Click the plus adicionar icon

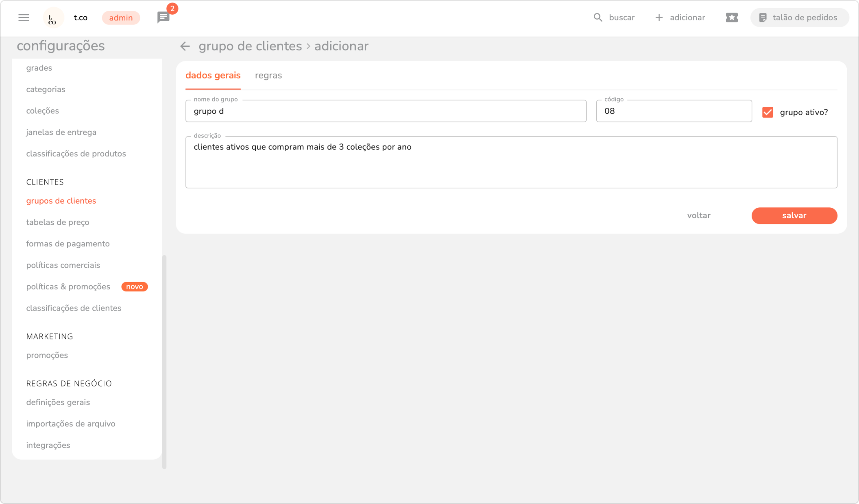pos(659,17)
